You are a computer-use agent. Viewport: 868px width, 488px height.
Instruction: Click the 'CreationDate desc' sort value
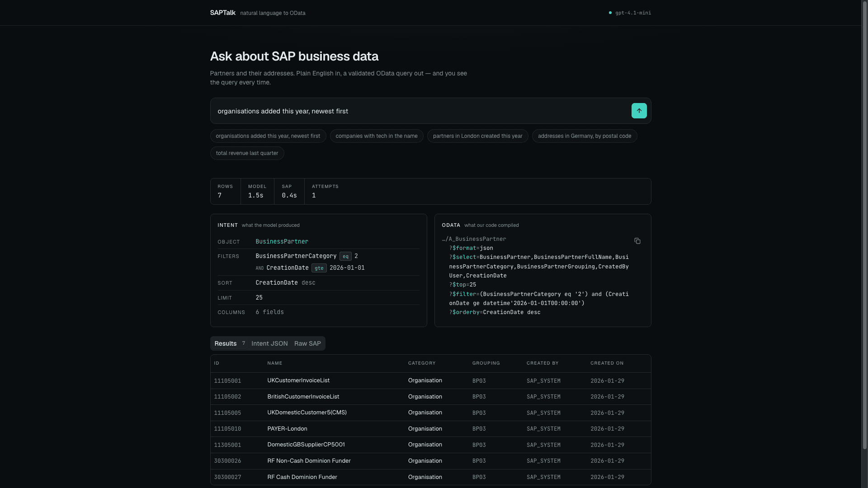285,283
